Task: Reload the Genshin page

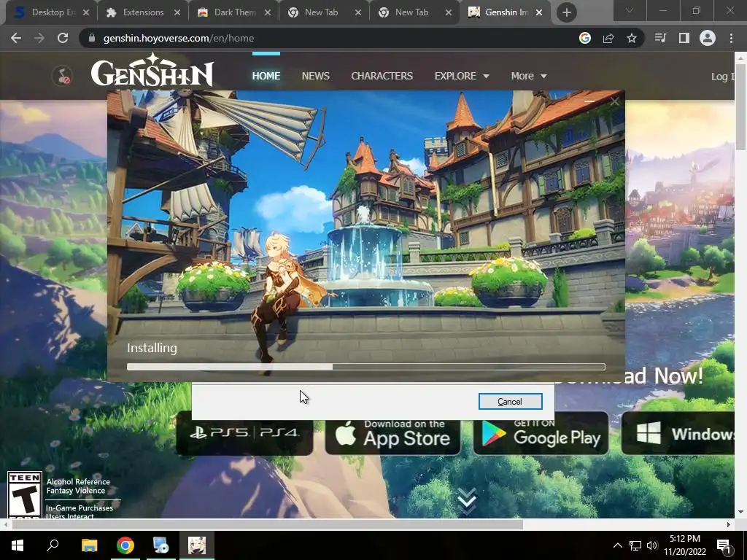Action: click(x=63, y=38)
